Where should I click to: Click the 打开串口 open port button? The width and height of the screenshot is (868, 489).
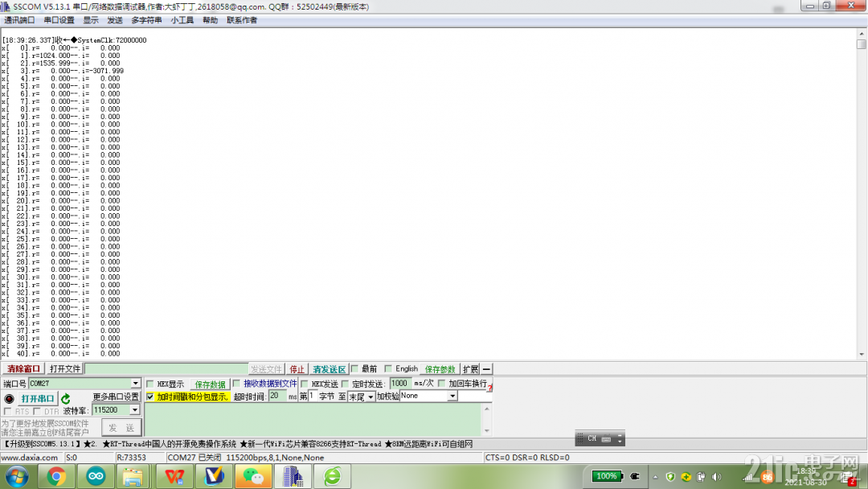[x=37, y=399]
